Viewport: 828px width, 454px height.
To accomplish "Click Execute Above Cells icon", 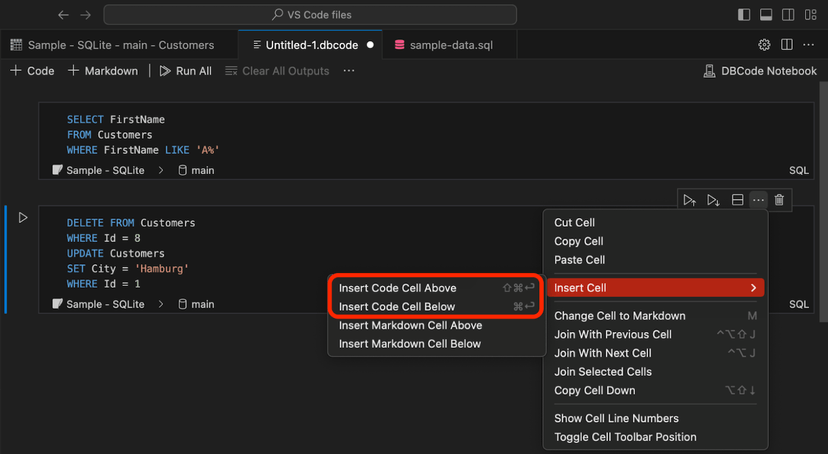I will [x=689, y=200].
